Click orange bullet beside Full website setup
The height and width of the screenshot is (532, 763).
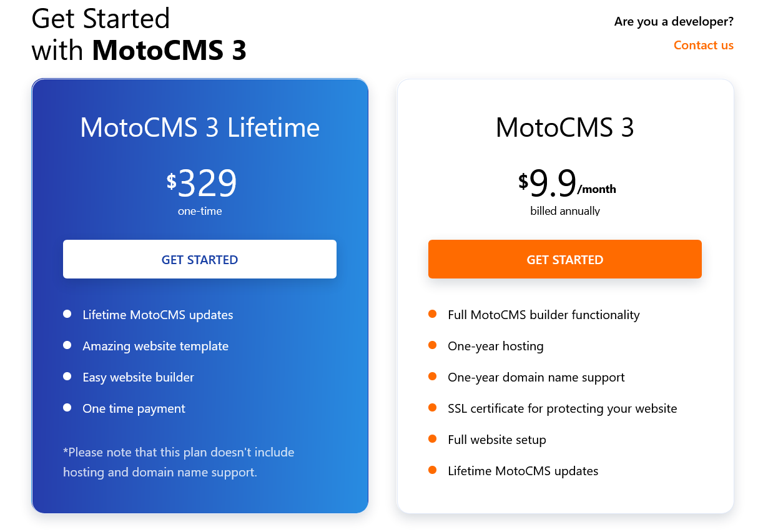(x=433, y=439)
